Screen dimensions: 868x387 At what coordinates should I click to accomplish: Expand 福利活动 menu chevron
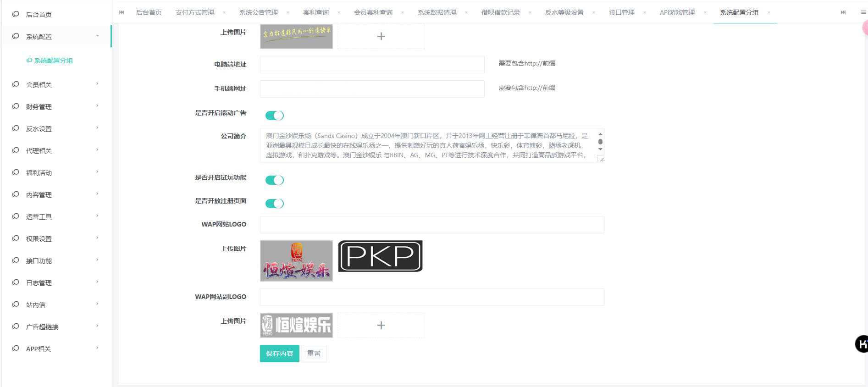[x=97, y=172]
